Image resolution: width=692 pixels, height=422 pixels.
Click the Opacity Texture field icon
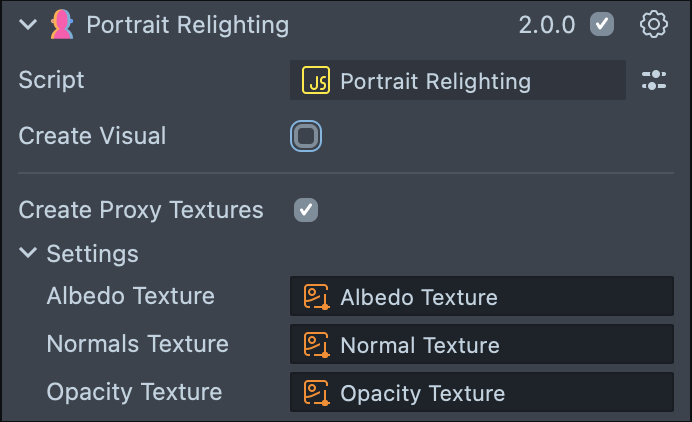tap(316, 393)
